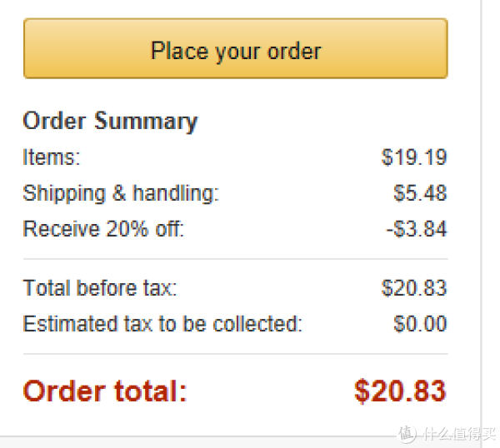Click Estimated tax to be collected label
This screenshot has width=500, height=448.
[x=162, y=324]
